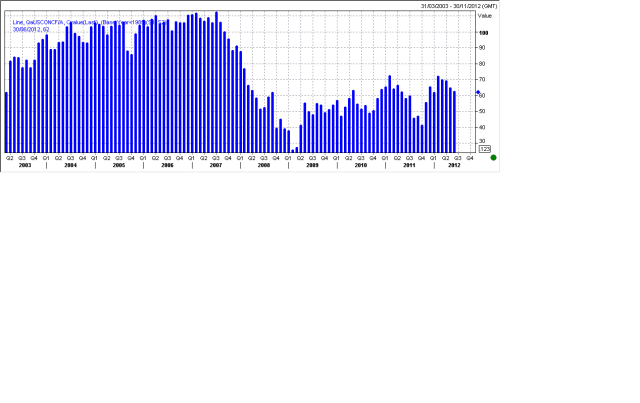Click the 2007 year label on timeline
This screenshot has height=403, width=640.
(x=215, y=165)
